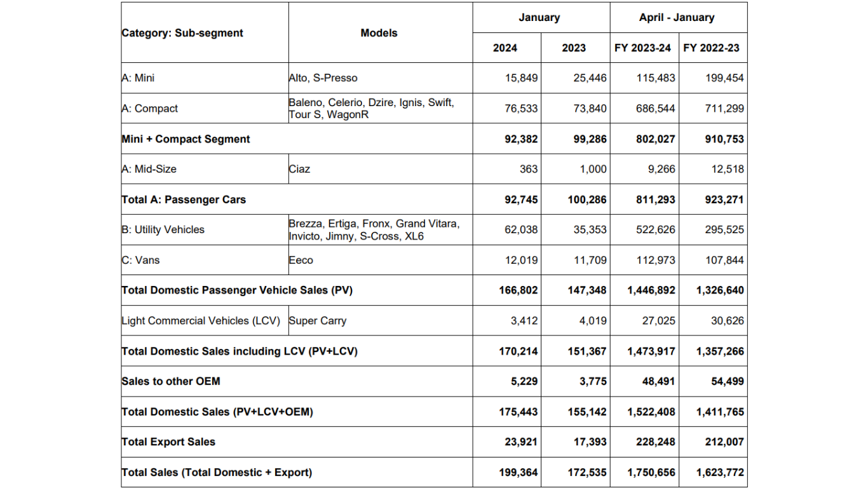Select the "Total Export Sales" row label

point(168,442)
